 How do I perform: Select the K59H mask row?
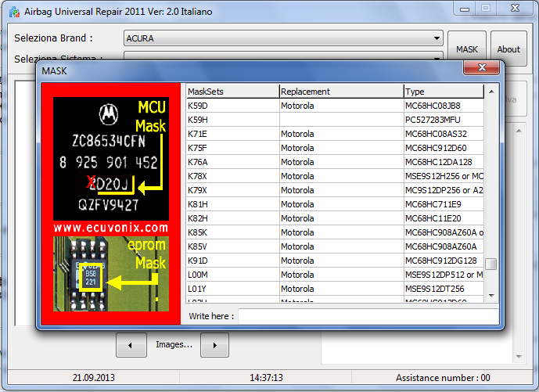coord(335,120)
